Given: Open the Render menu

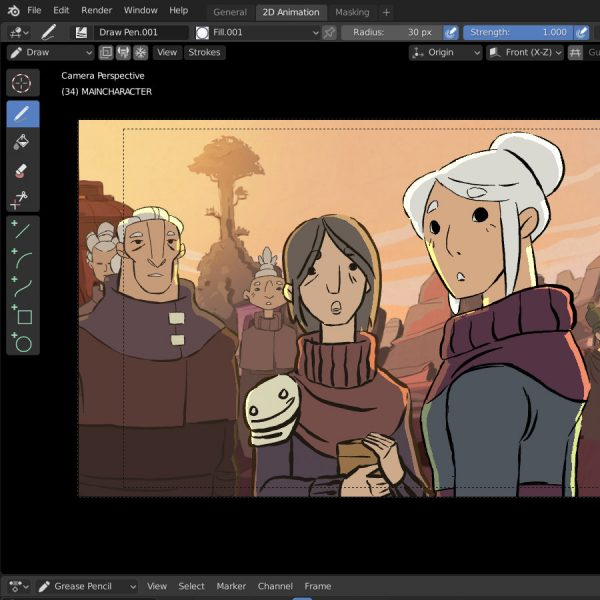Looking at the screenshot, I should pyautogui.click(x=97, y=10).
